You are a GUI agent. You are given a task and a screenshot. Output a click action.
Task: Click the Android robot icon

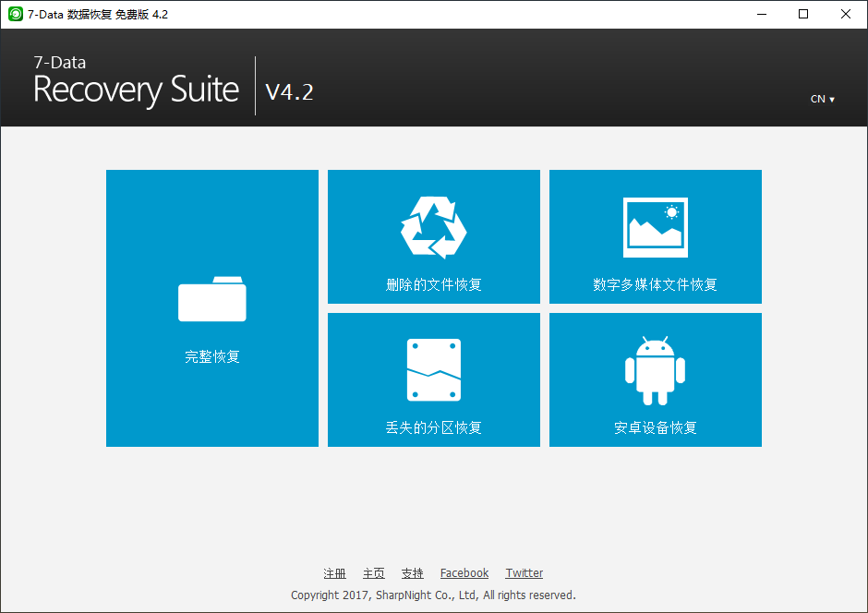pyautogui.click(x=655, y=370)
